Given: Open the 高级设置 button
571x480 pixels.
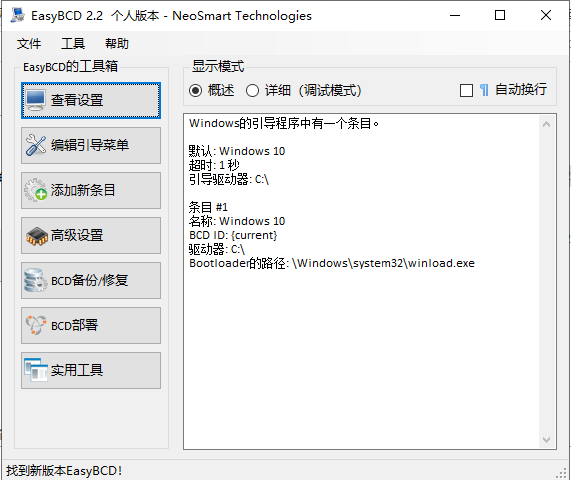Looking at the screenshot, I should coord(91,235).
